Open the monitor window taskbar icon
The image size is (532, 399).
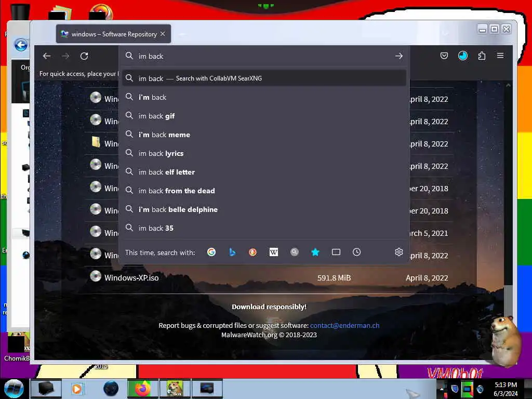(x=207, y=389)
